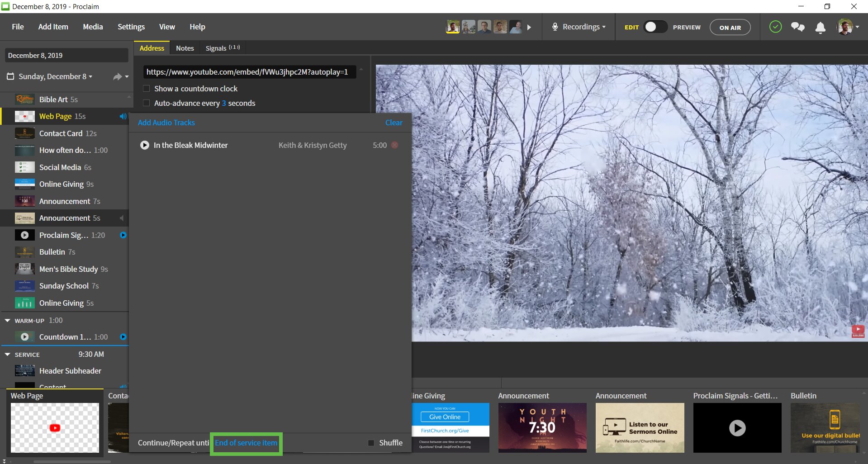
Task: Select the Bible Art service item
Action: pyautogui.click(x=65, y=99)
